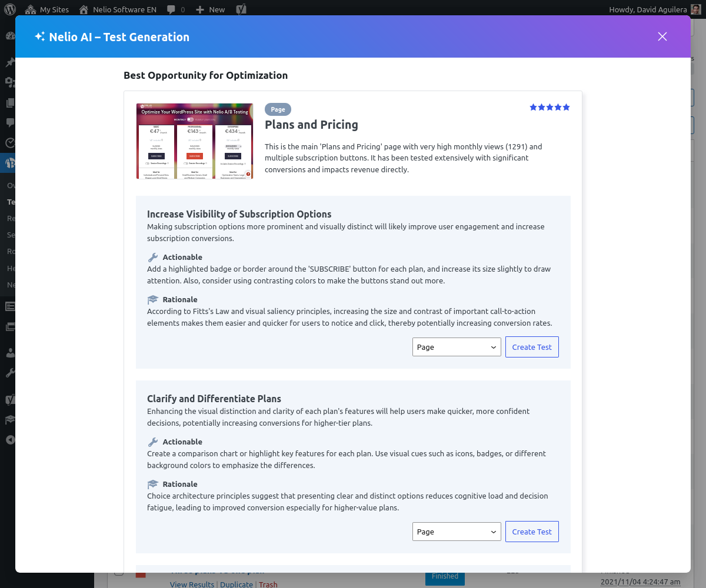Click the grey Page badge
The width and height of the screenshot is (706, 588).
pos(278,109)
